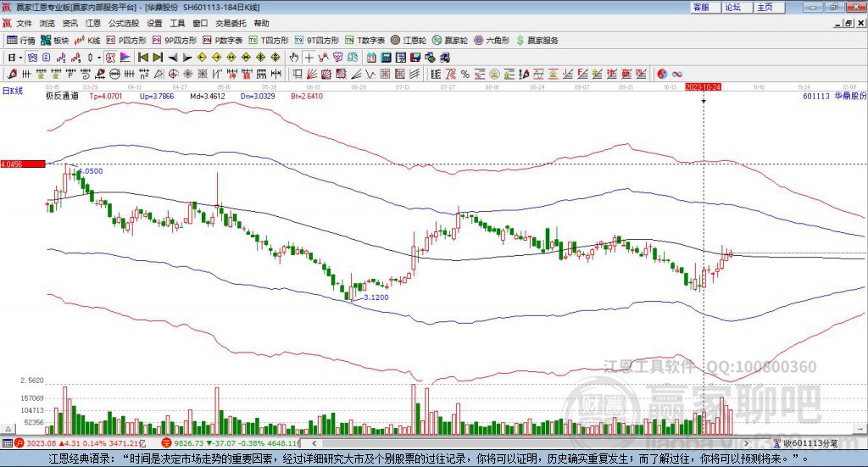Screen dimensions: 868x467
Task: Jump to last bar icon
Action: pyautogui.click(x=158, y=58)
